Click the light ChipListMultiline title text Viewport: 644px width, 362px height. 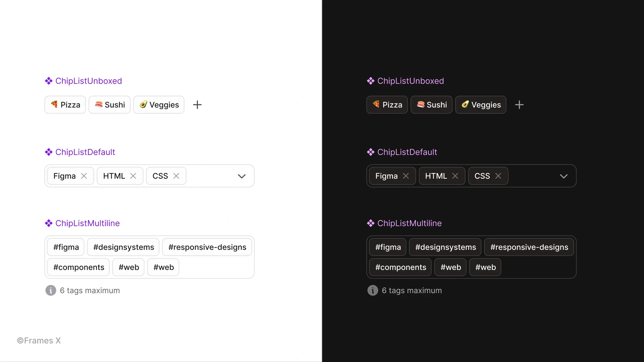pyautogui.click(x=87, y=223)
